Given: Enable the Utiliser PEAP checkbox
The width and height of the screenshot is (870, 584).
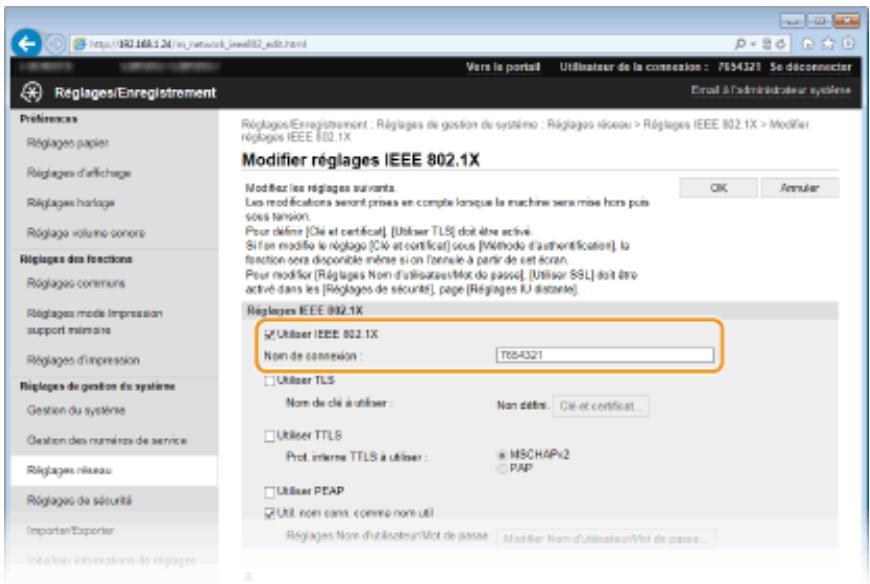Looking at the screenshot, I should (x=270, y=492).
